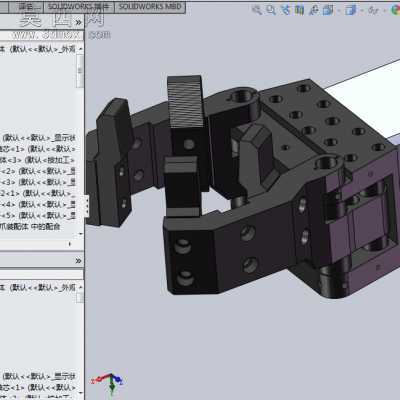400x400 pixels.
Task: Expand upper panel tabs with » chevron
Action: click(78, 22)
